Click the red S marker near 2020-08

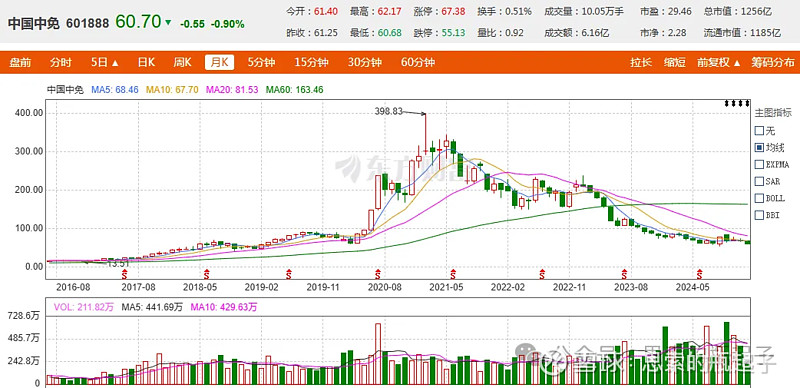pos(378,273)
